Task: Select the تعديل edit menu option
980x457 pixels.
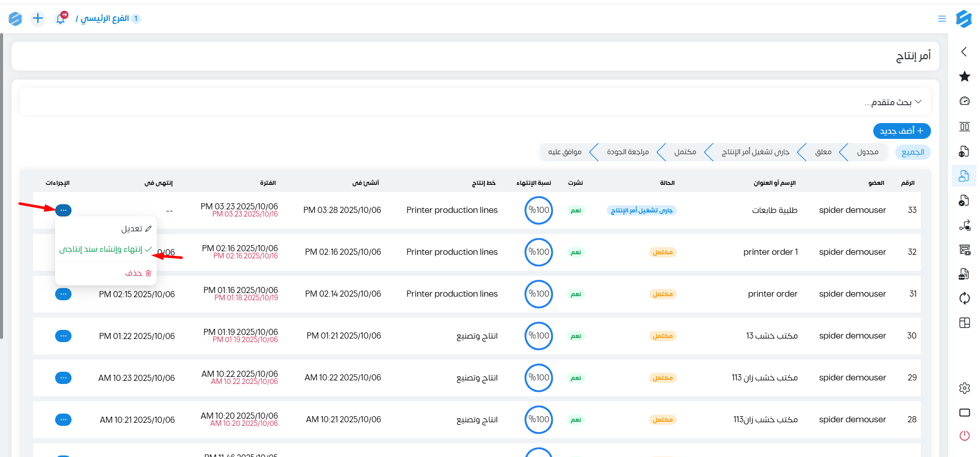Action: pyautogui.click(x=136, y=229)
